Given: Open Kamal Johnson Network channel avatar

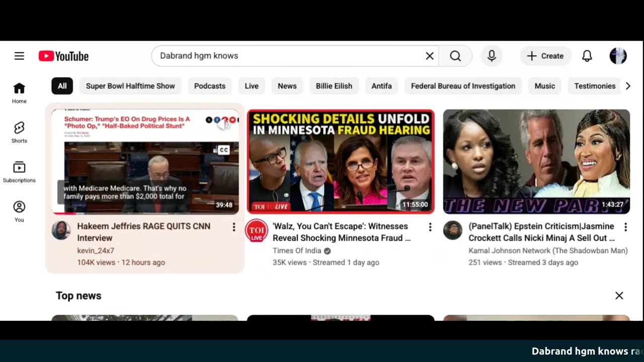Looking at the screenshot, I should point(452,230).
